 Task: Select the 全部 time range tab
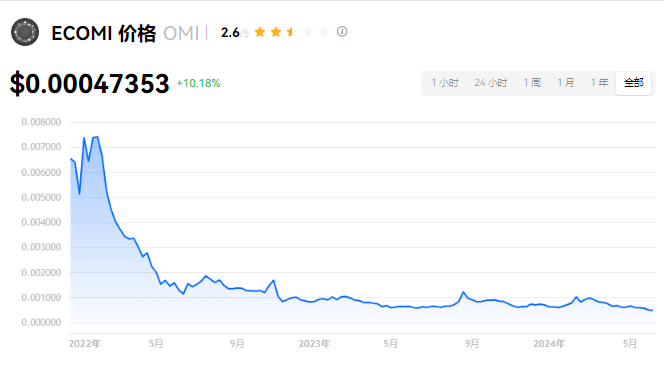(634, 83)
